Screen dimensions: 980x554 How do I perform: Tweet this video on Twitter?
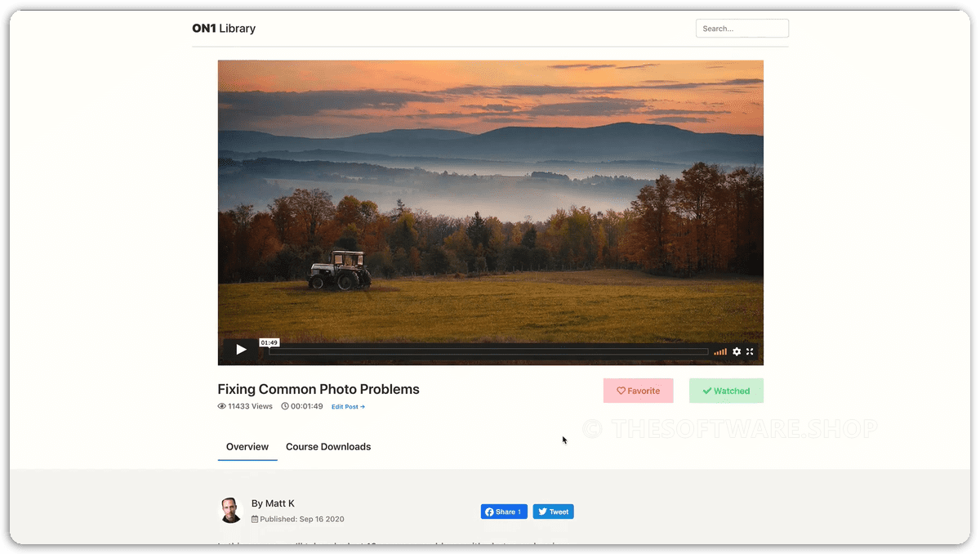pos(554,512)
